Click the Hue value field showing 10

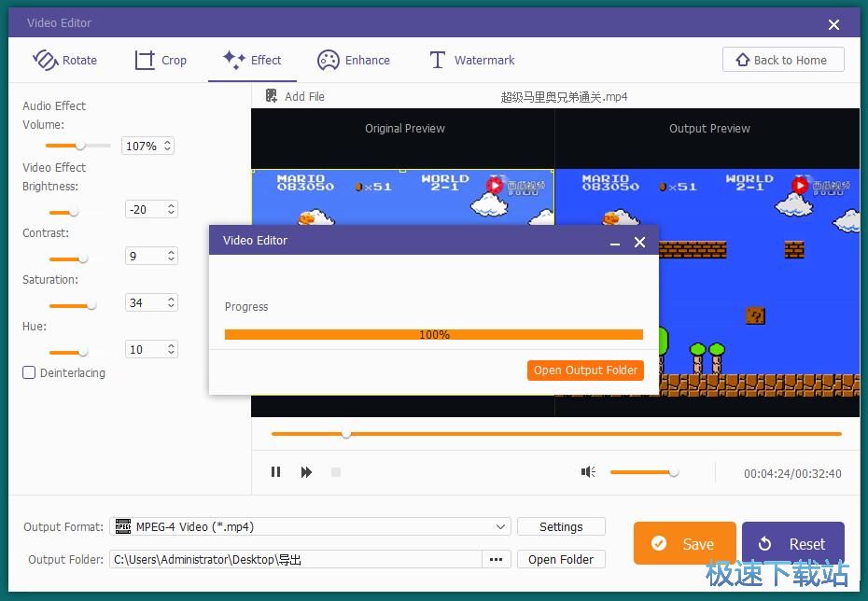pyautogui.click(x=151, y=349)
